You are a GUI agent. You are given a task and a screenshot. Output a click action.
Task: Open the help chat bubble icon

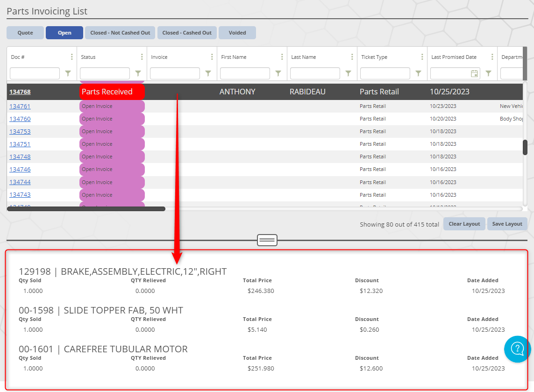[x=517, y=349]
